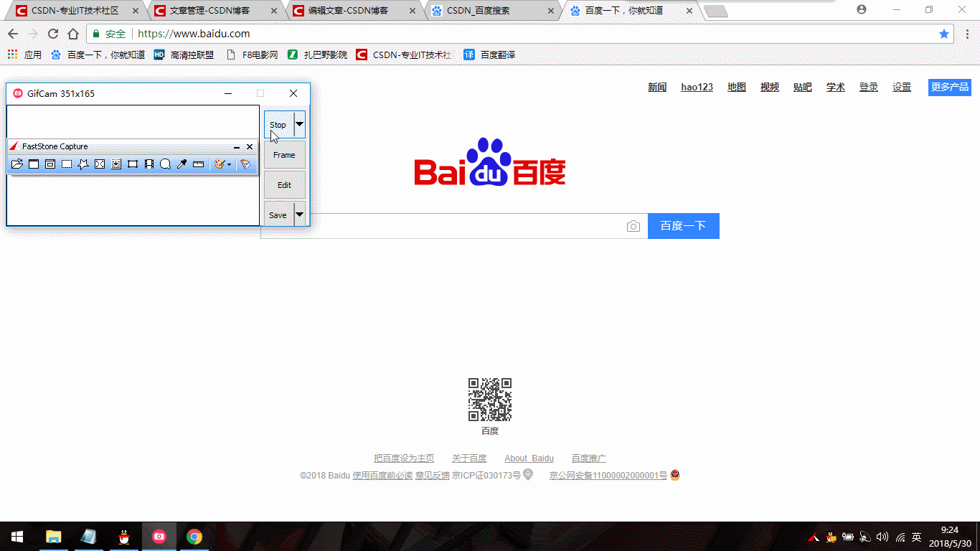Click Chrome home button
Viewport: 980px width, 551px height.
(x=73, y=34)
